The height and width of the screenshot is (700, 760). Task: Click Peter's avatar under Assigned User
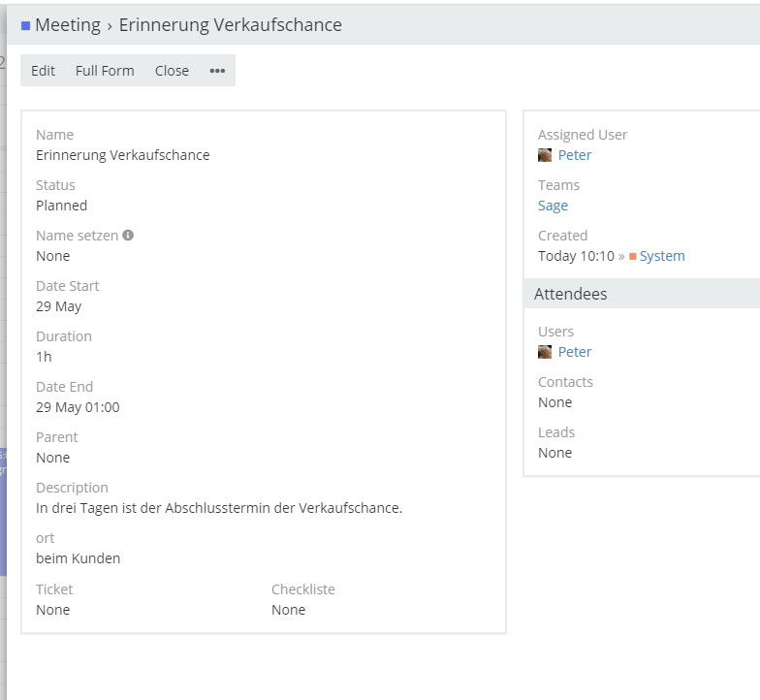tap(545, 155)
